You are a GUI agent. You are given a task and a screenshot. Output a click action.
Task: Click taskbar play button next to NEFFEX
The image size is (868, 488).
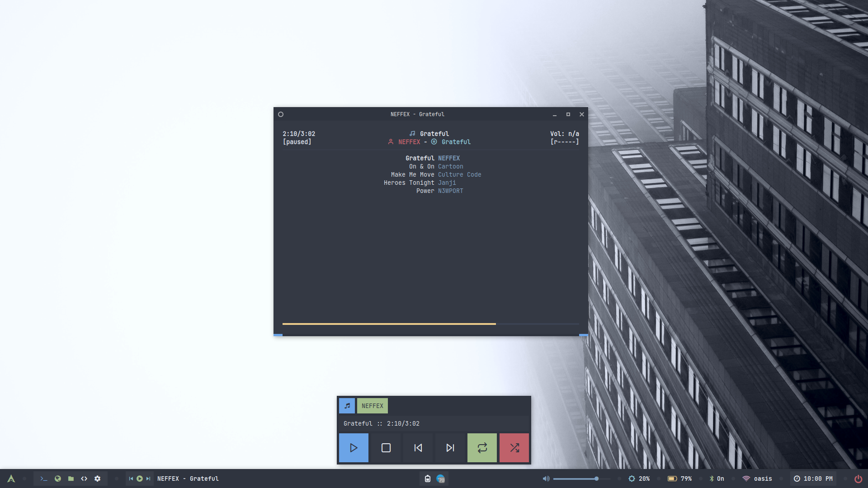[x=139, y=479]
